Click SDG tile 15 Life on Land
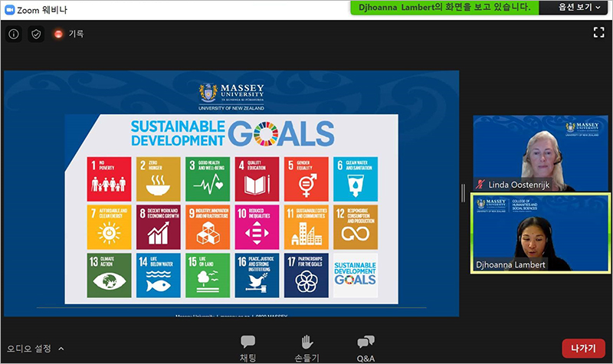The height and width of the screenshot is (364, 613). [208, 275]
